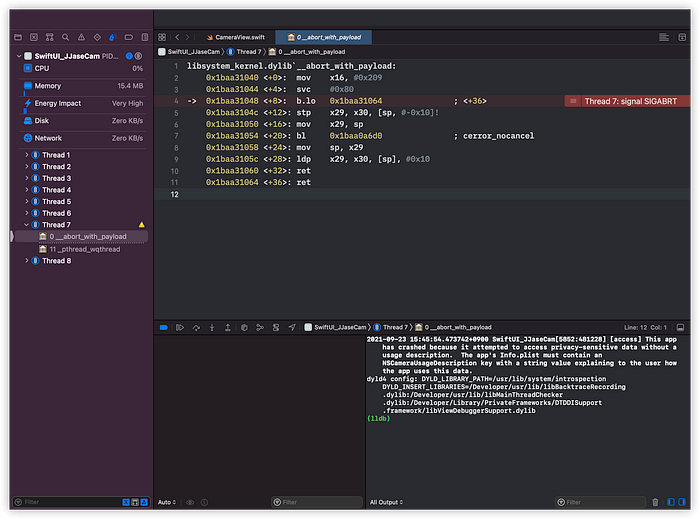This screenshot has height=519, width=700.
Task: Expand Thread 8 in debug navigator
Action: point(26,261)
